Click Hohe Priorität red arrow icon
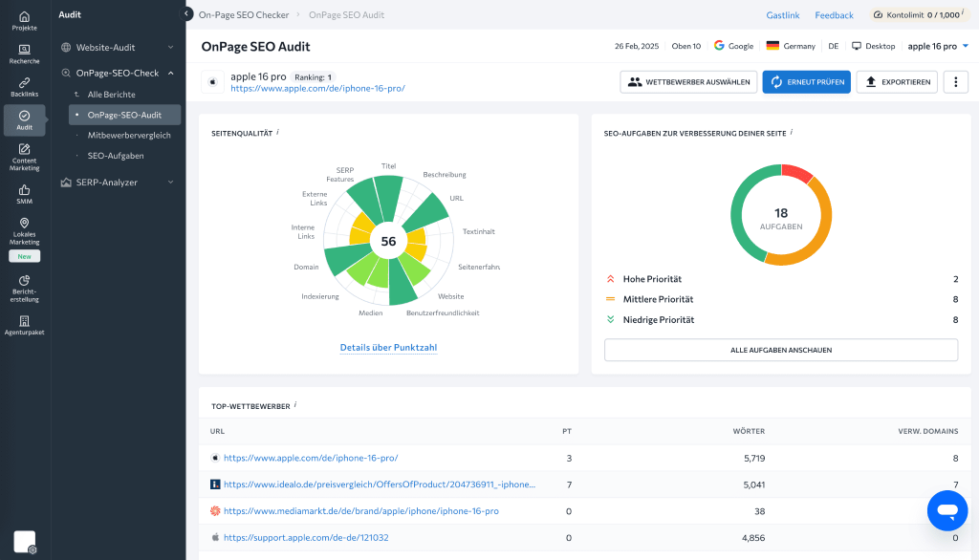979x560 pixels. 611,279
